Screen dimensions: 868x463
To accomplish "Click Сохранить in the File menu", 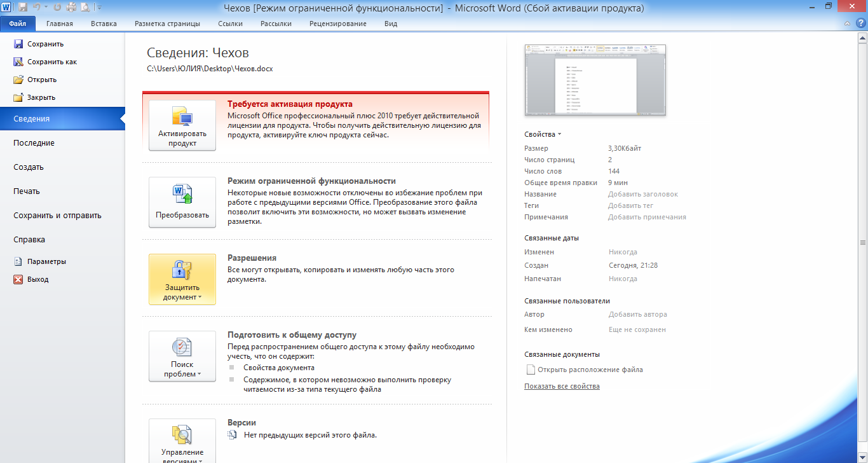I will tap(45, 44).
